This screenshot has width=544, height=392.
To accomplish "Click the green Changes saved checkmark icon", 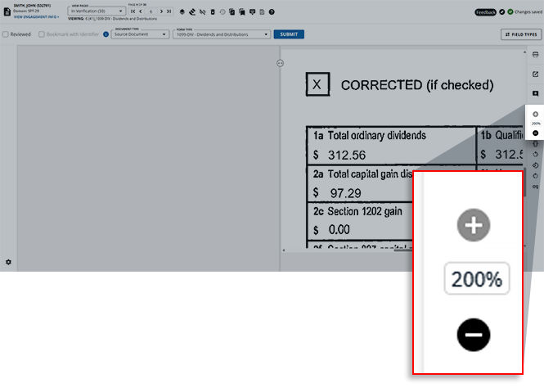I will [510, 11].
